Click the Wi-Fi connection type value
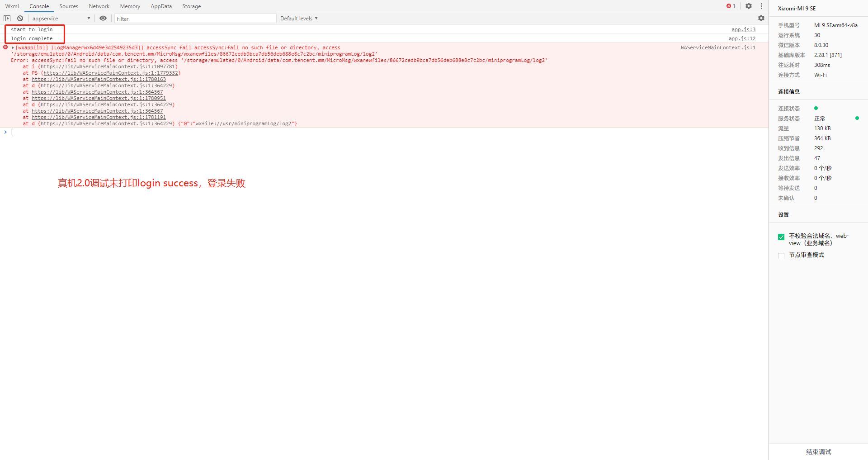This screenshot has width=868, height=460. 820,75
